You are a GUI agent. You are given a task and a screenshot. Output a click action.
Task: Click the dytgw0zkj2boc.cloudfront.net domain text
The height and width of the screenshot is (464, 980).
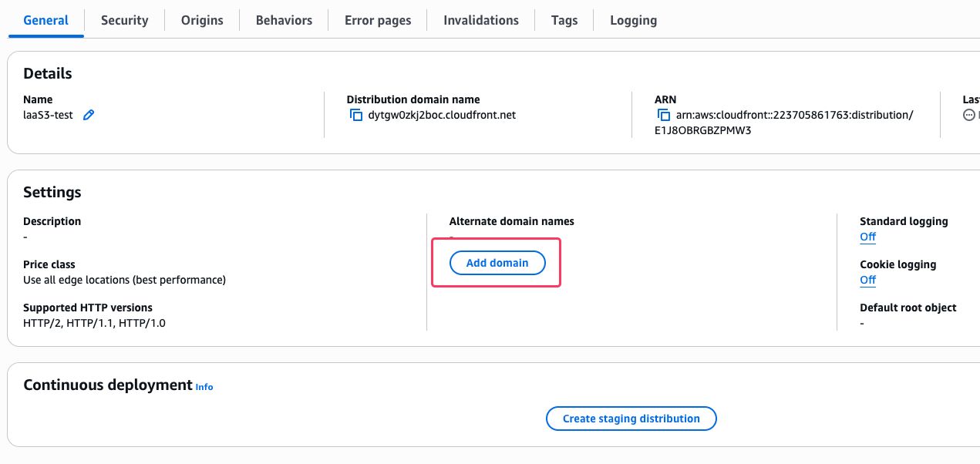tap(442, 115)
